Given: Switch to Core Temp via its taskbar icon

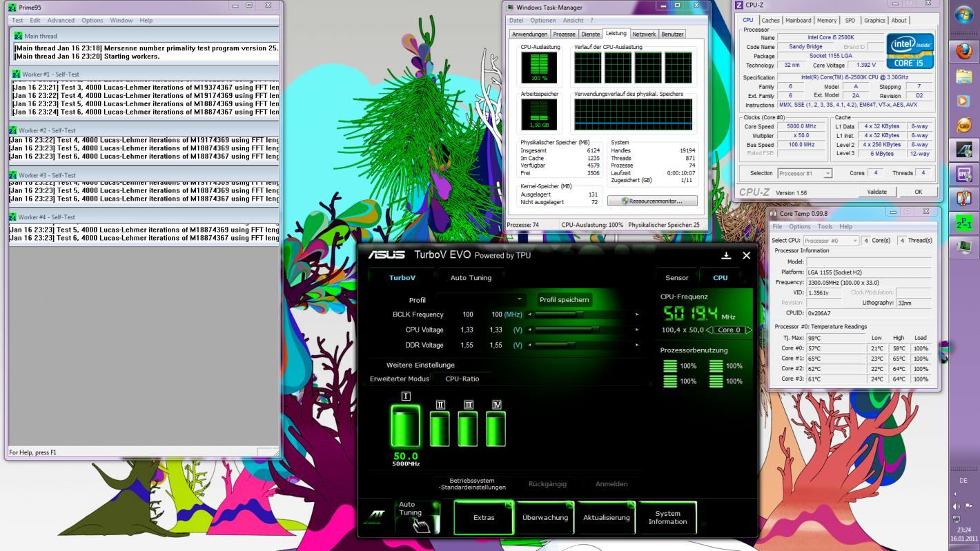Looking at the screenshot, I should (964, 199).
